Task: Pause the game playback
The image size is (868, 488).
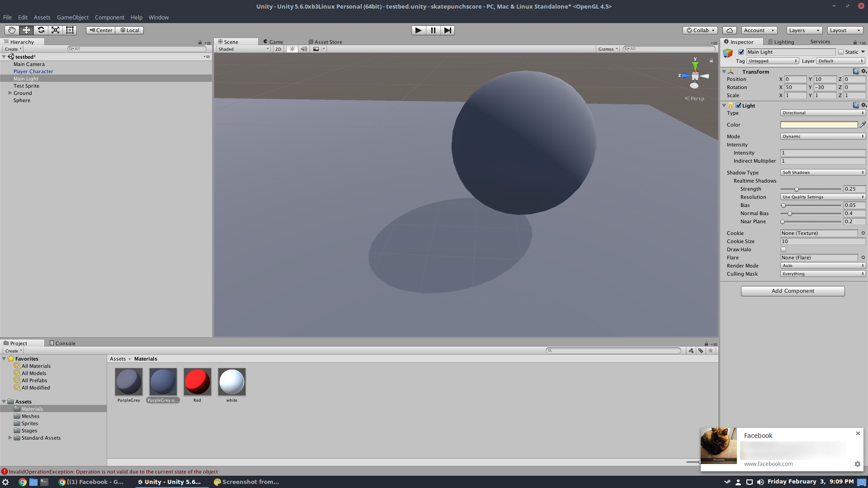Action: (x=433, y=30)
